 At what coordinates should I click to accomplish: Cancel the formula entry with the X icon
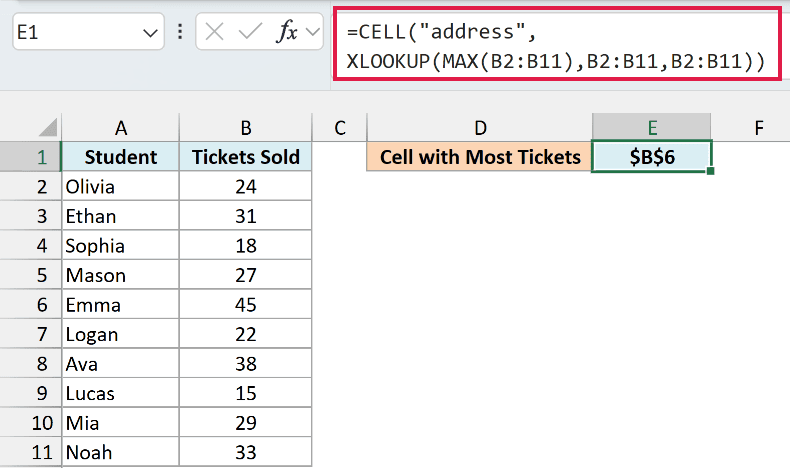215,32
